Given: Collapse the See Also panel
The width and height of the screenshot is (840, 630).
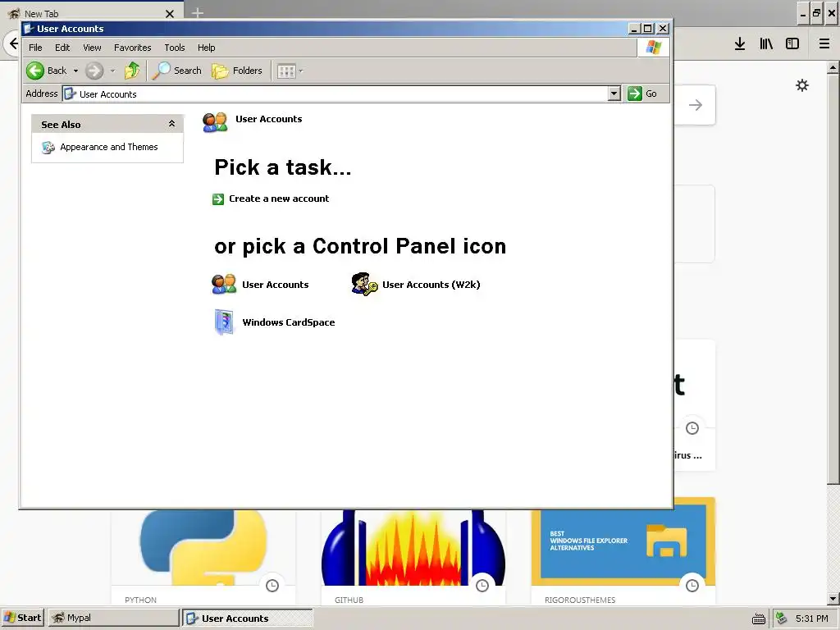Looking at the screenshot, I should pyautogui.click(x=171, y=124).
